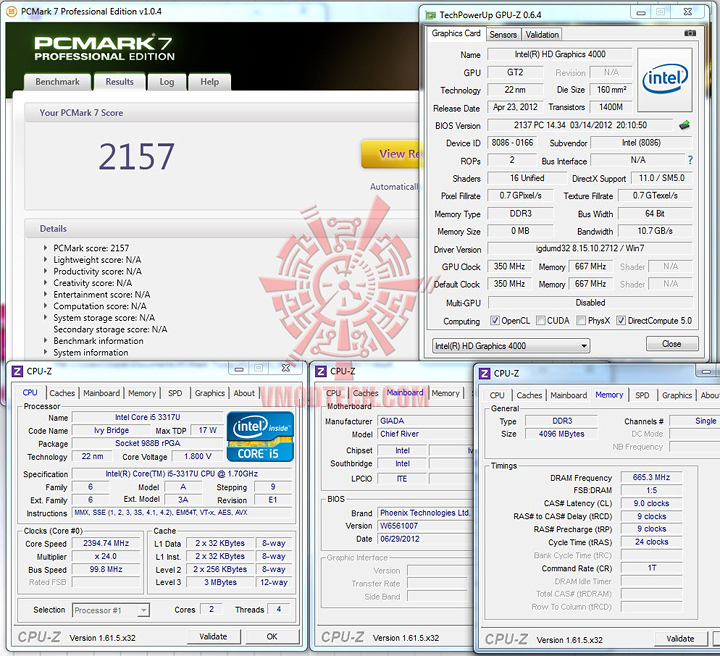The width and height of the screenshot is (720, 656).
Task: Click OK in left CPU-Z window
Action: tap(272, 636)
